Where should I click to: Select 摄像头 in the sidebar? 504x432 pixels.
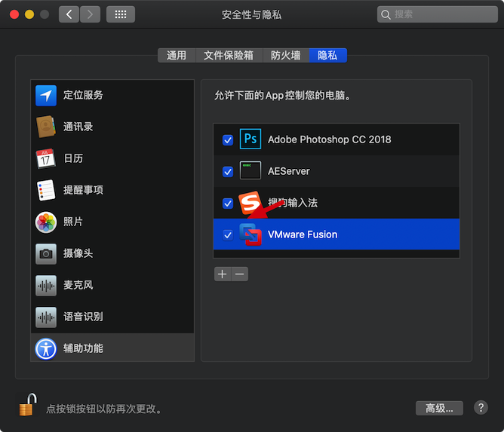coord(112,254)
